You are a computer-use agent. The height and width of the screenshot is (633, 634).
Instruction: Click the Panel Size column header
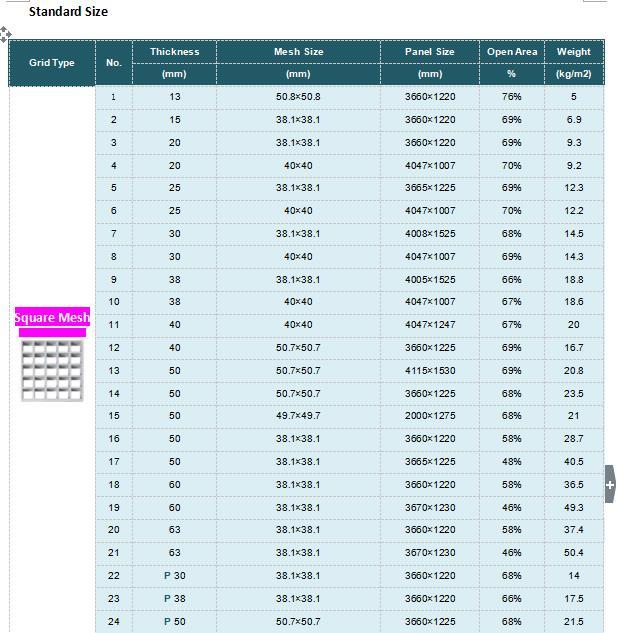(429, 52)
